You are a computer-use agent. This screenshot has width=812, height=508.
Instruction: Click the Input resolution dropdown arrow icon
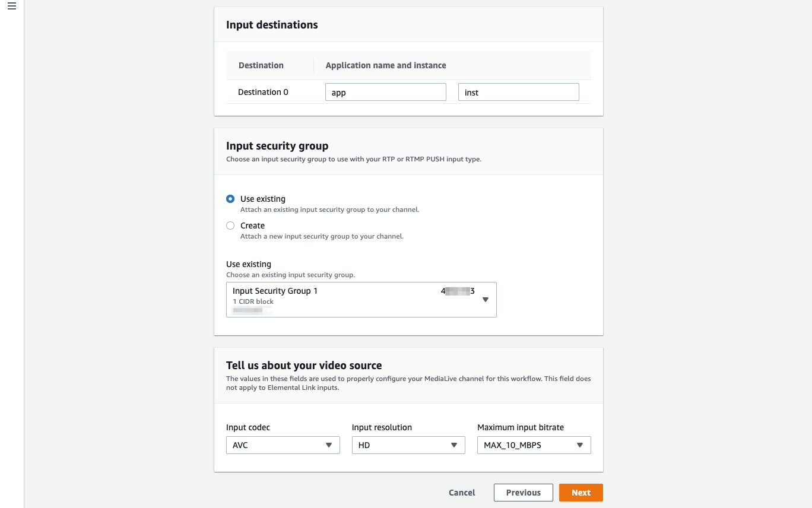coord(454,445)
